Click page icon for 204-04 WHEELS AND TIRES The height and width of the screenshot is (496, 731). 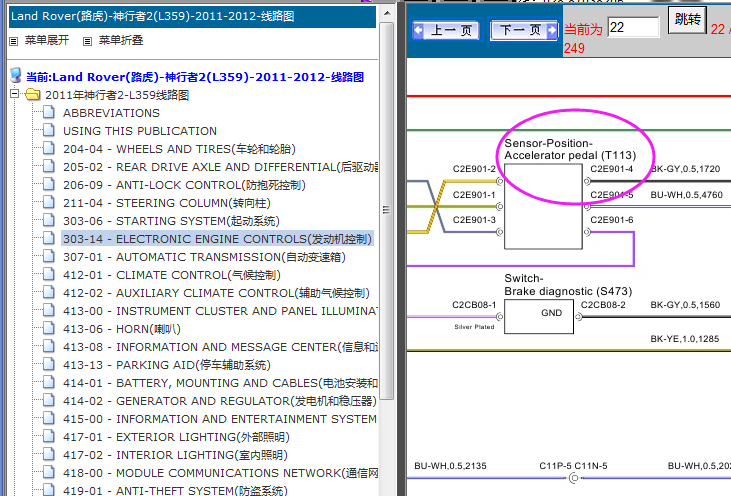coord(48,148)
